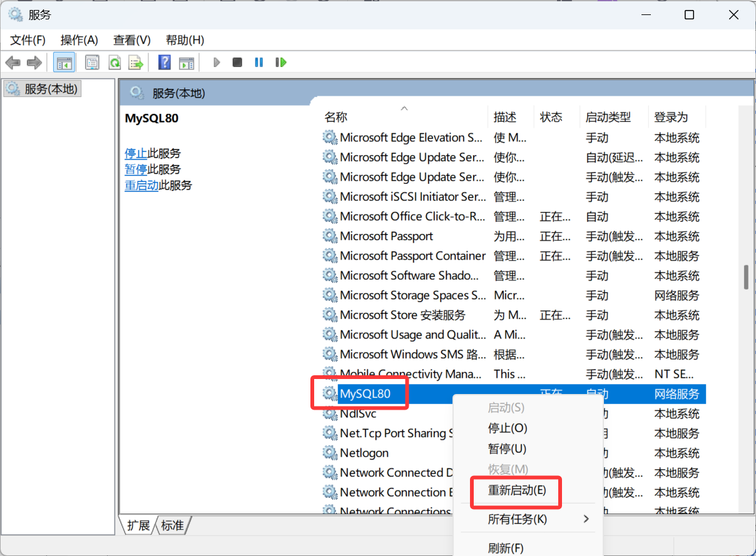Click the Start service play icon
Viewport: 756px width, 556px height.
(x=217, y=63)
